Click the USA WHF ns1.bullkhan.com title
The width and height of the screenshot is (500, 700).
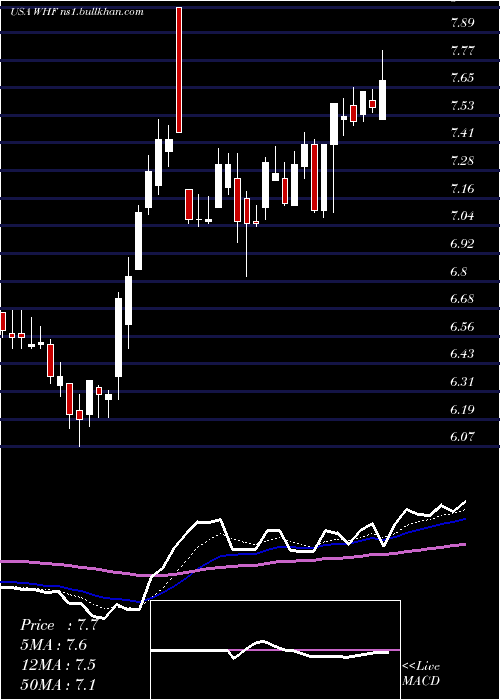tap(77, 12)
